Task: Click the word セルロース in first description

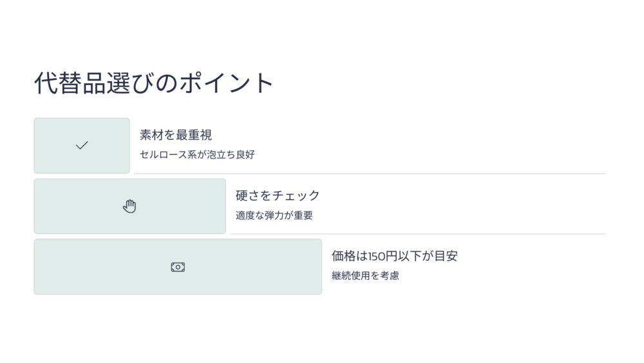Action: coord(164,155)
